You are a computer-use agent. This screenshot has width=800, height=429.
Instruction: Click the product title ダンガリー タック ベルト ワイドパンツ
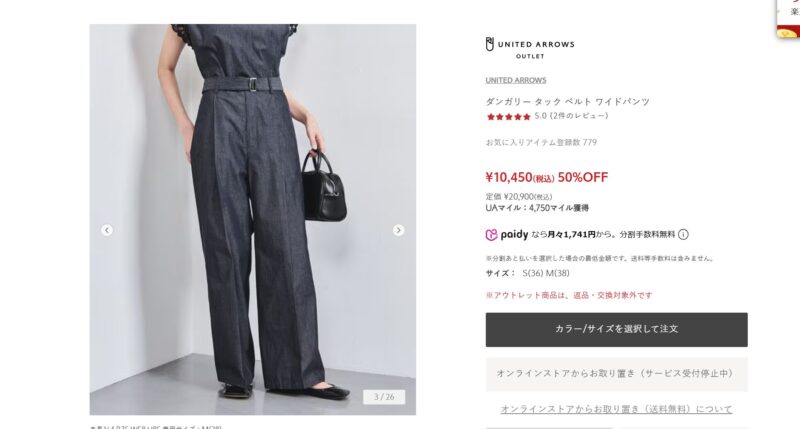[568, 102]
